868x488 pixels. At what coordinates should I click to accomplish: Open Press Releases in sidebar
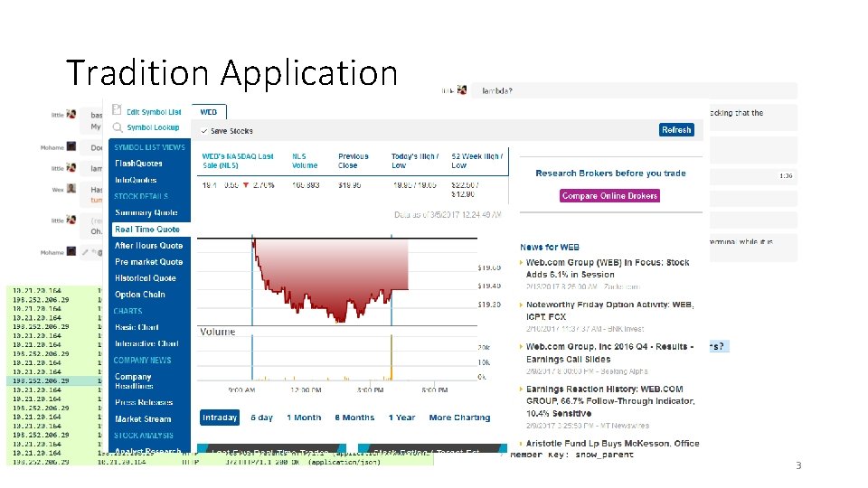(x=144, y=402)
